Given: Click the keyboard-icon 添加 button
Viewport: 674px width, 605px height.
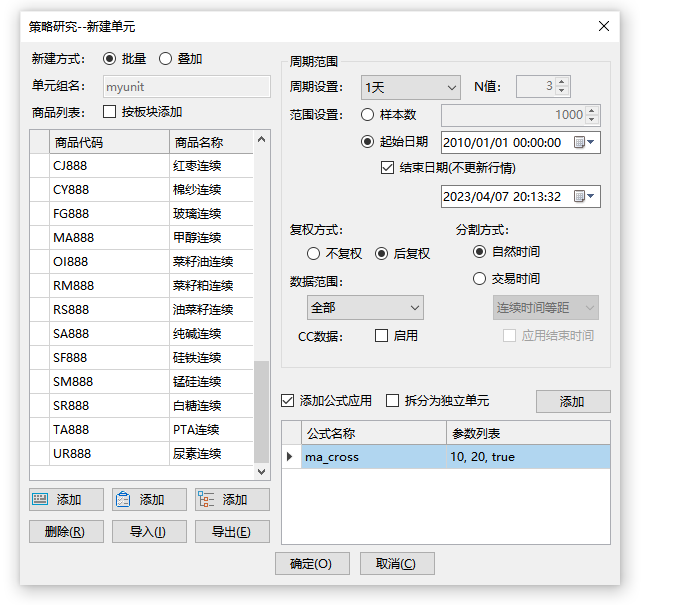Looking at the screenshot, I should click(66, 500).
